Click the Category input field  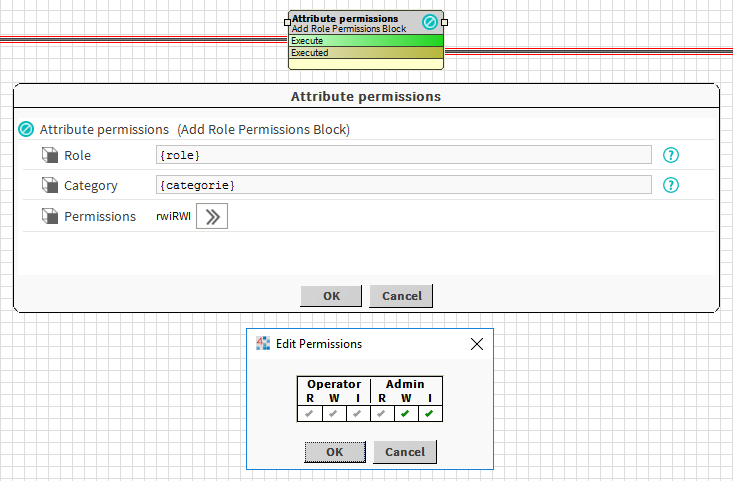pyautogui.click(x=403, y=185)
